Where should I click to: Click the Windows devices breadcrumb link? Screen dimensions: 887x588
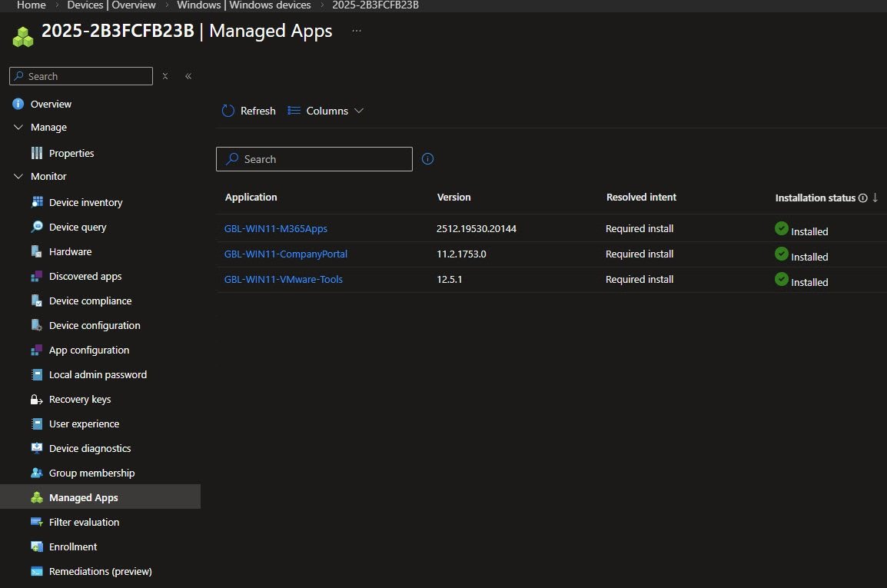[x=243, y=5]
